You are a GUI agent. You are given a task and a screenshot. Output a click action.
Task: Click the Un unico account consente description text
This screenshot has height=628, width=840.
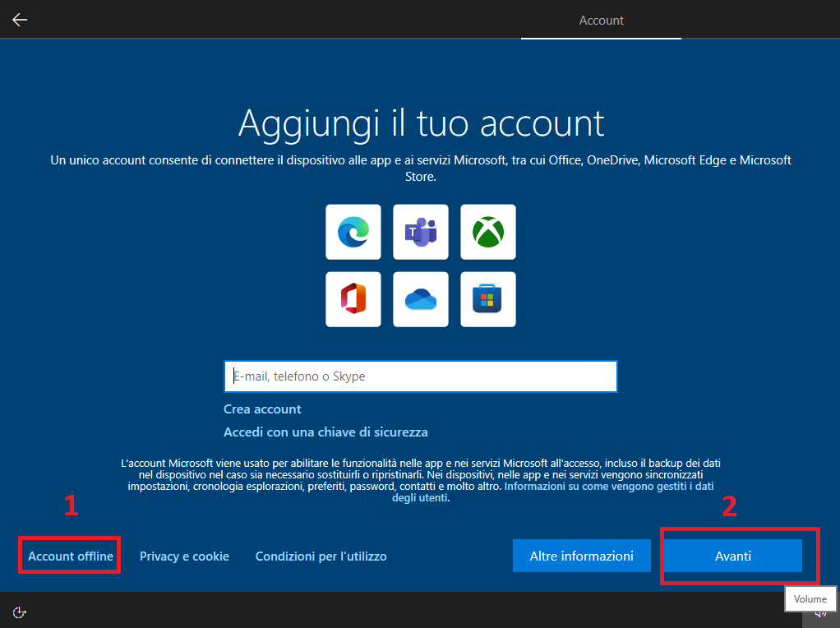click(421, 168)
